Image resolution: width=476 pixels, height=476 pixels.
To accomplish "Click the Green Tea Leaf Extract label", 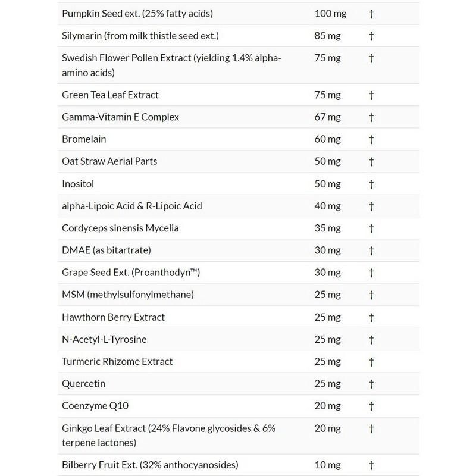I will click(x=110, y=95).
